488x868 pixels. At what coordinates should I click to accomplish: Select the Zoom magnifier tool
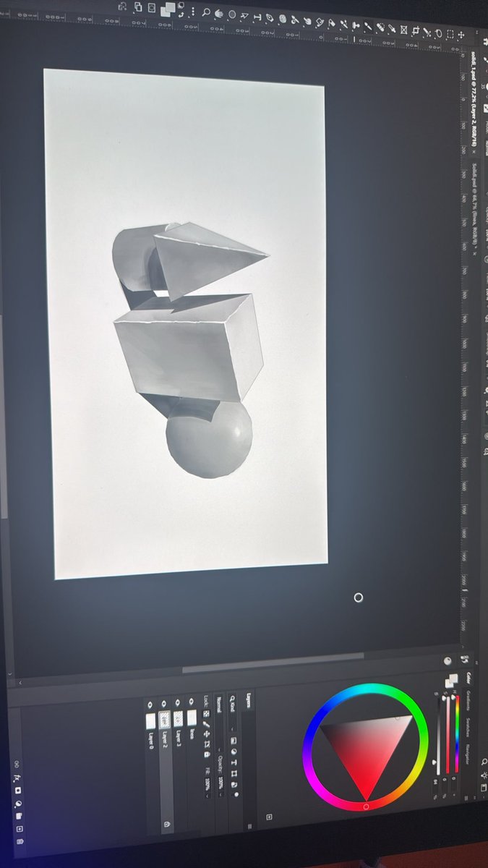207,12
